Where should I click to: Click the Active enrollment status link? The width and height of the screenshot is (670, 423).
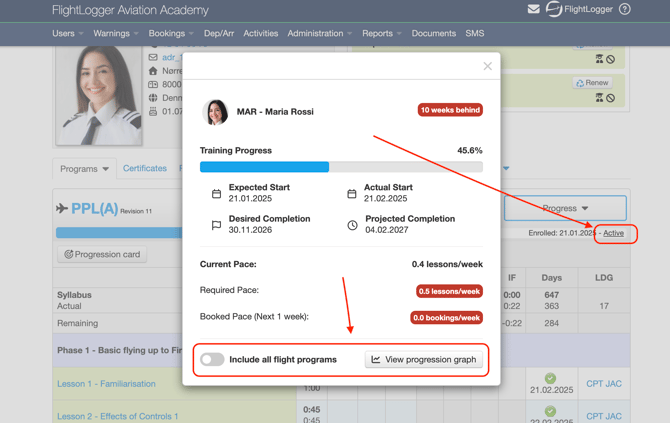(613, 233)
